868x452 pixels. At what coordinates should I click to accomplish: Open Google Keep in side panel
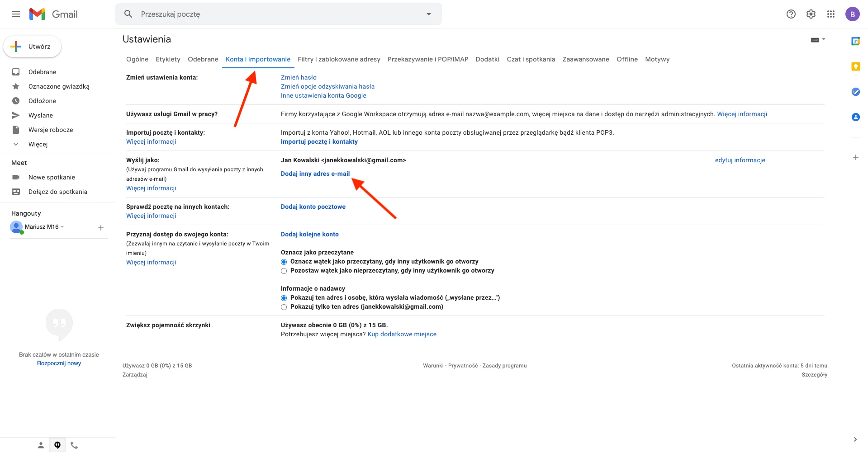tap(855, 66)
